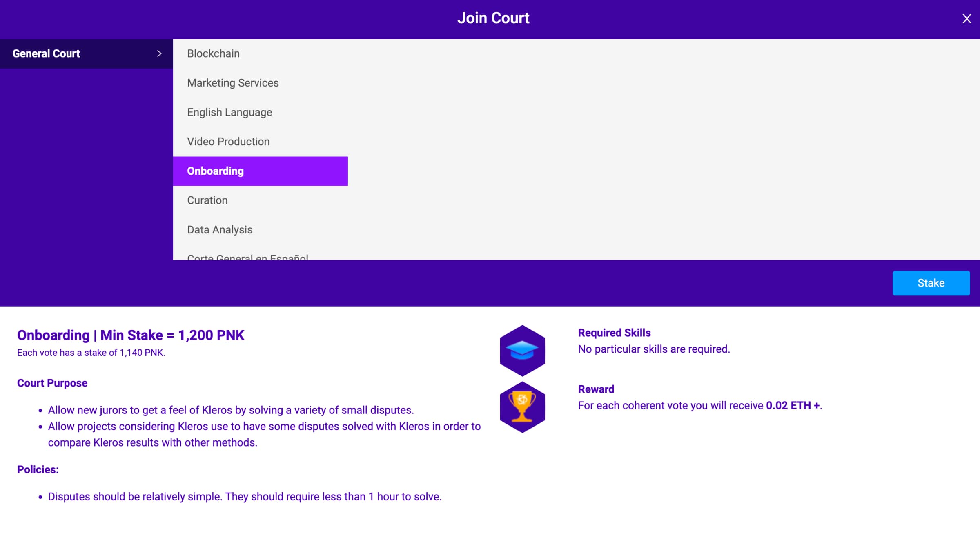Expand the General Court chevron arrow
980x551 pixels.
coord(159,53)
